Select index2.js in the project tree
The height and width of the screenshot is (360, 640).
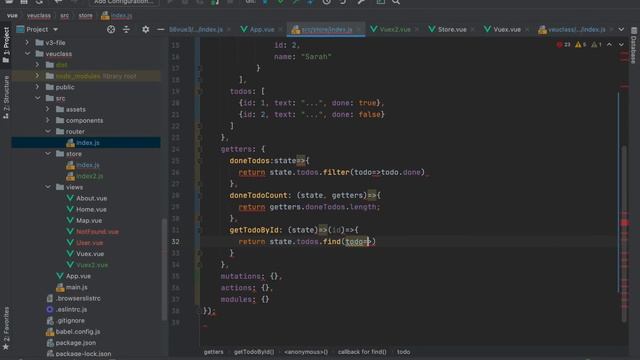[89, 176]
